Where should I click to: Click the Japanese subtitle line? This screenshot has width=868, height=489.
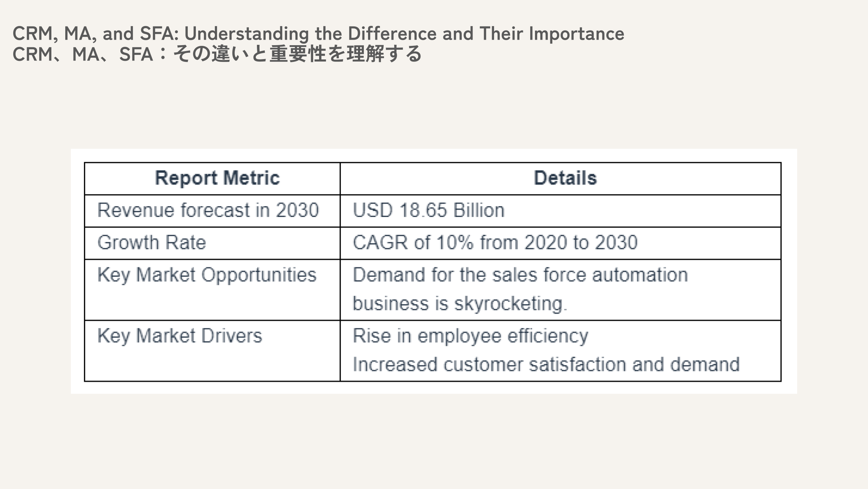coord(217,54)
